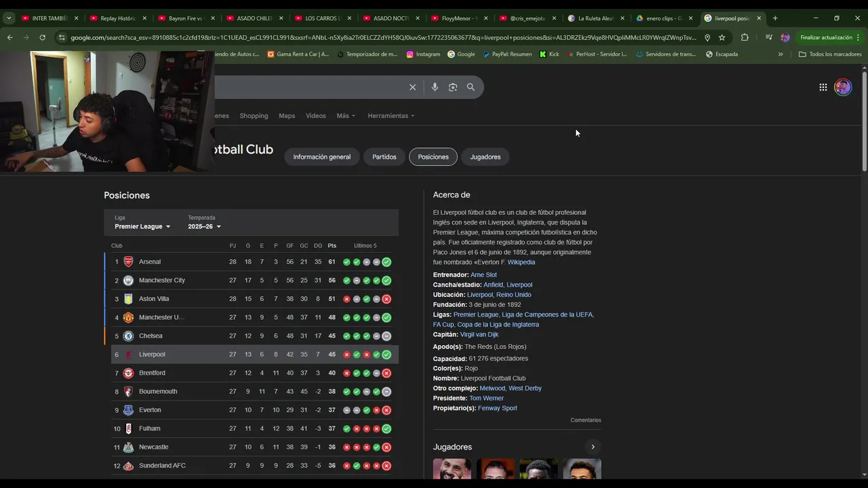Open Información general tab
The width and height of the screenshot is (868, 488).
[321, 157]
